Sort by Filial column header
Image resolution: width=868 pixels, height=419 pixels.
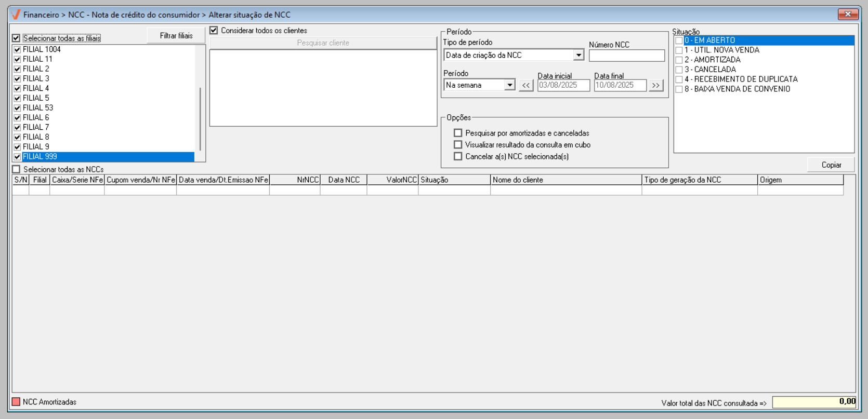point(40,180)
